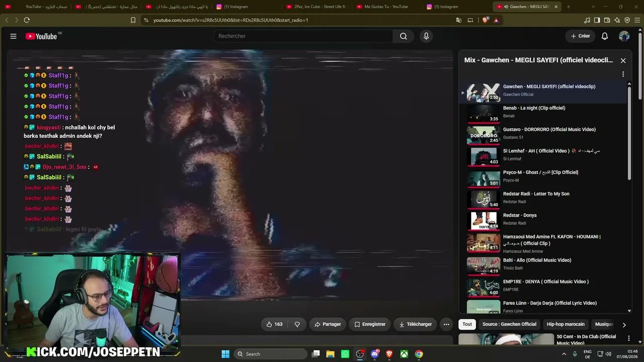Switch to the 2Pac, Ice Cube Street Life tab

click(x=317, y=7)
